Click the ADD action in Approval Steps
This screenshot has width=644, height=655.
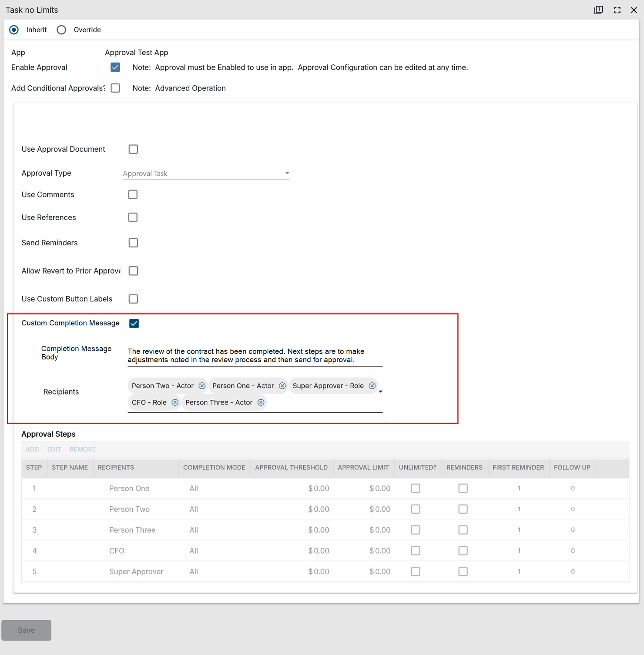click(32, 449)
